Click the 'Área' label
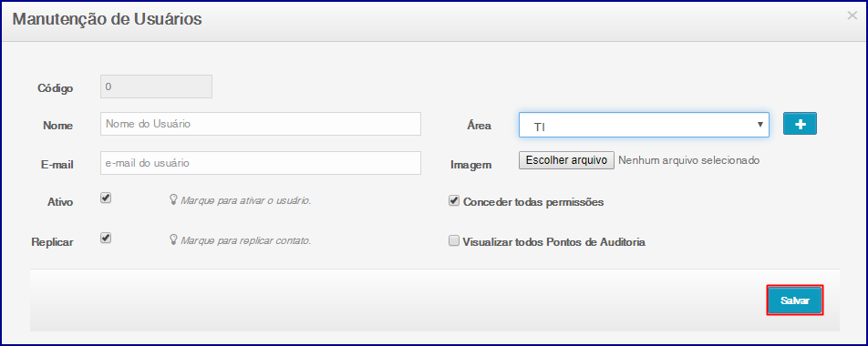This screenshot has width=868, height=346. coord(480,125)
